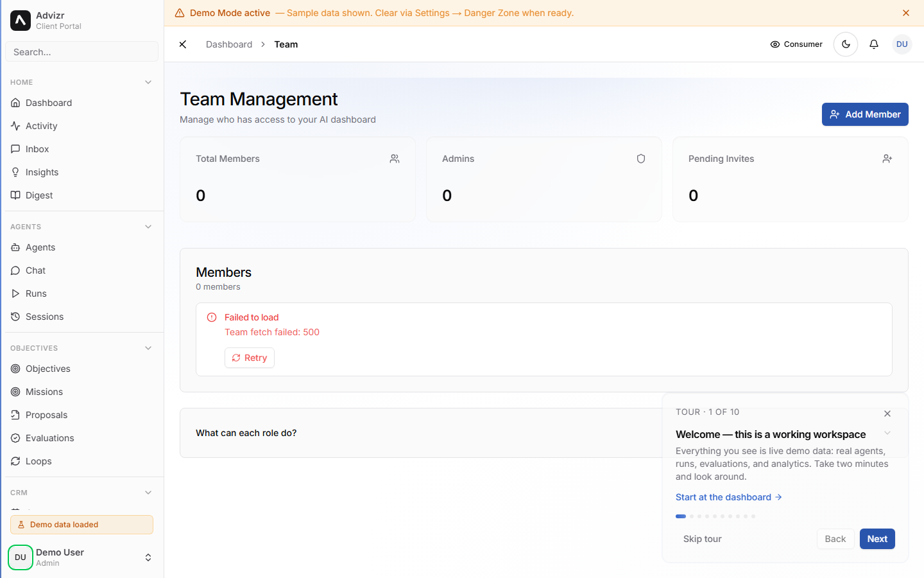Advance the tour with Next
The height and width of the screenshot is (578, 924).
[877, 539]
